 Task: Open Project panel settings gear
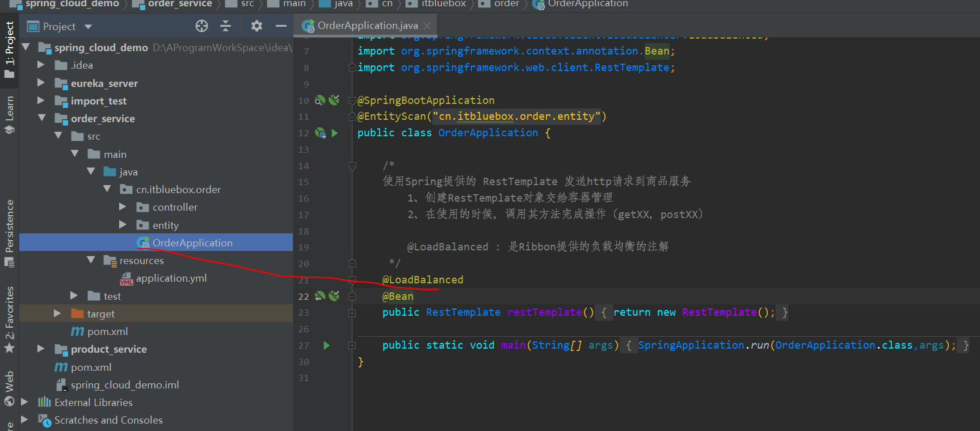(256, 26)
